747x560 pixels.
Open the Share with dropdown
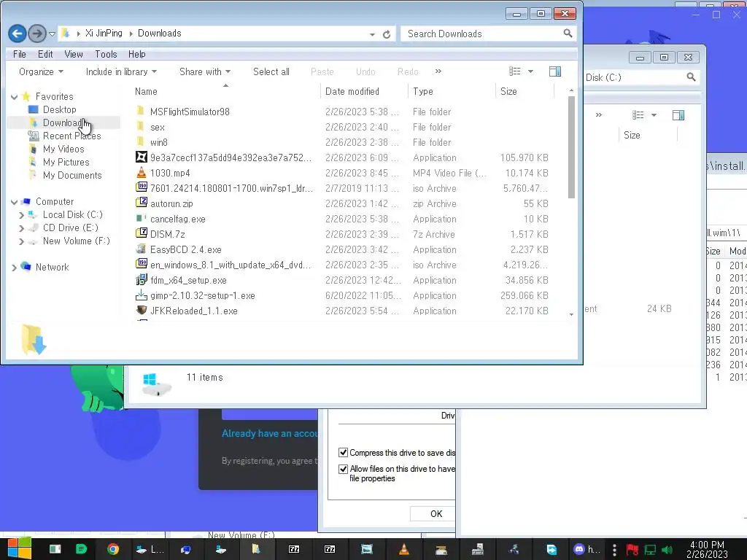(205, 72)
